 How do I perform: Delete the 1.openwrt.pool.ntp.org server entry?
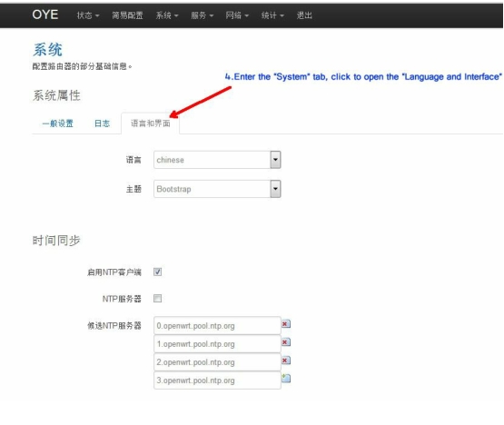coord(286,342)
